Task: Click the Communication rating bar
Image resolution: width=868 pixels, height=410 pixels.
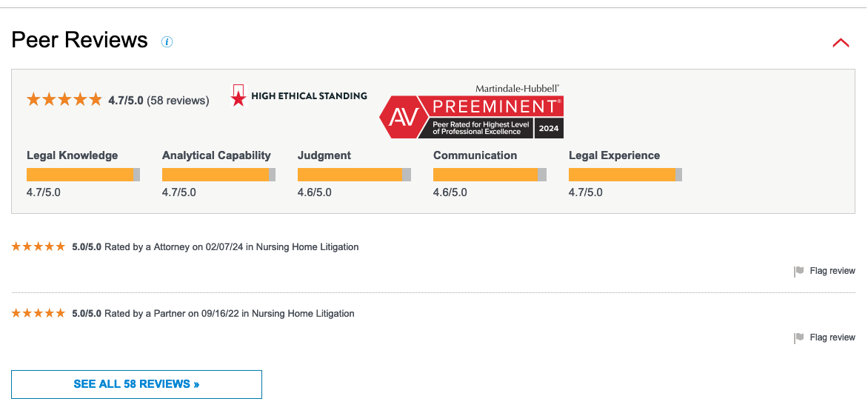Action: pyautogui.click(x=490, y=175)
